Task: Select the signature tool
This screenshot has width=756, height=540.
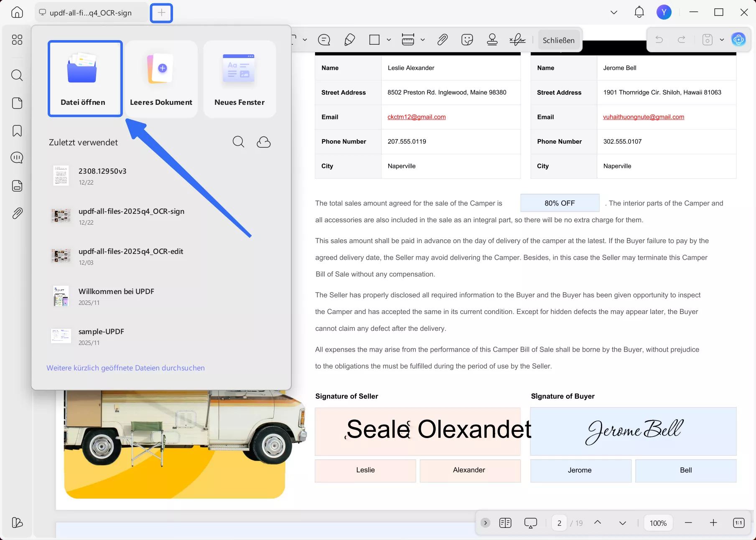Action: coord(517,40)
